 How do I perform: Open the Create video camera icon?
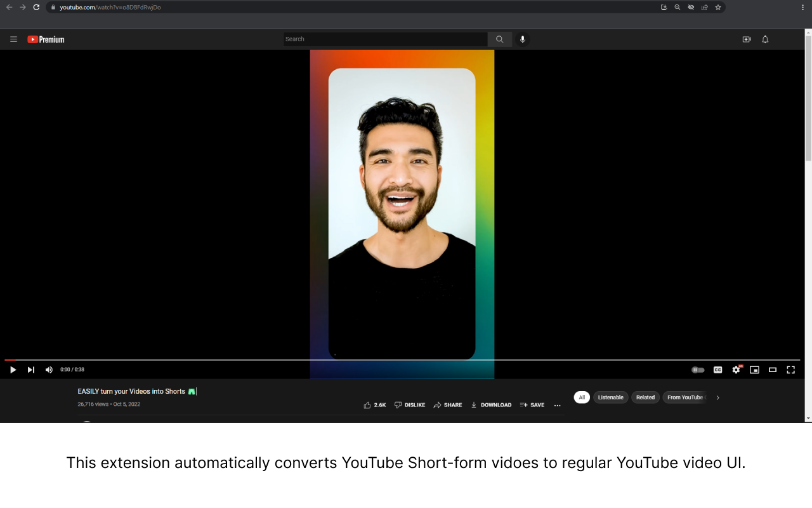tap(747, 39)
